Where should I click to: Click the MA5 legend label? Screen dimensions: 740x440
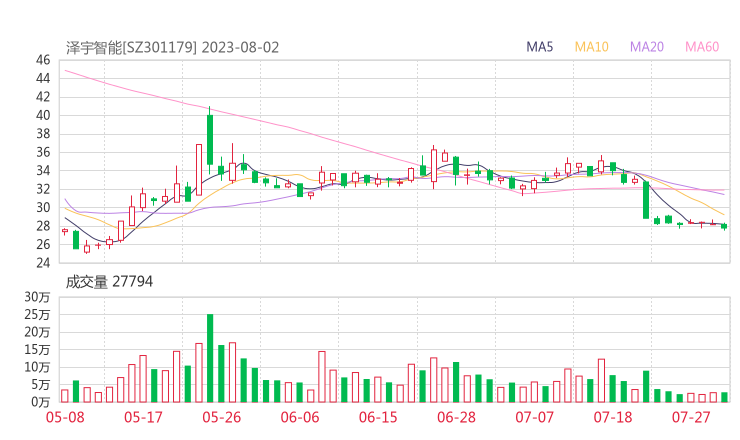click(539, 47)
